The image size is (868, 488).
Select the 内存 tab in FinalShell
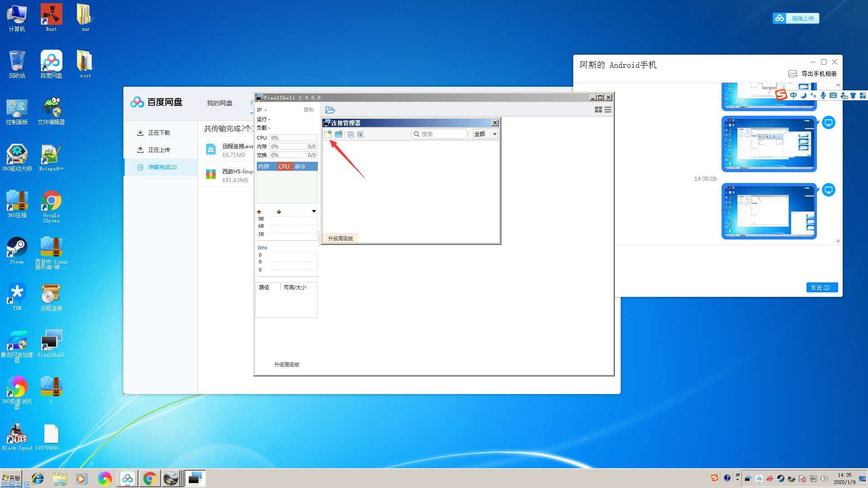click(x=267, y=167)
